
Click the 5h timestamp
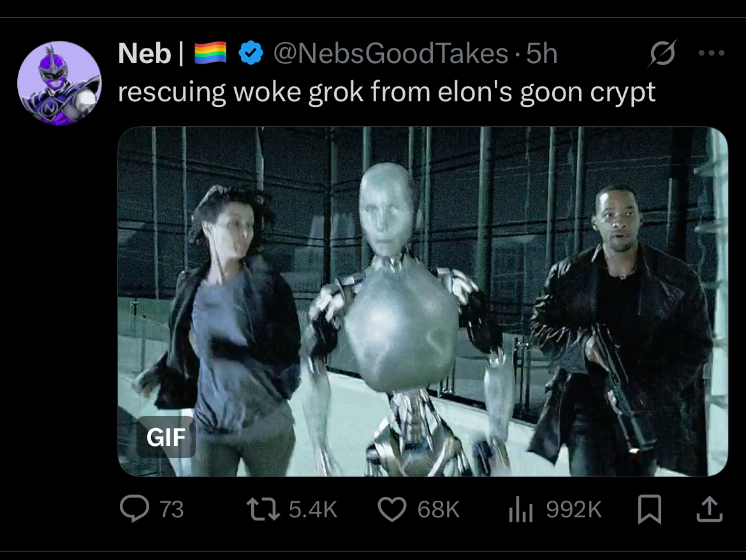[541, 53]
